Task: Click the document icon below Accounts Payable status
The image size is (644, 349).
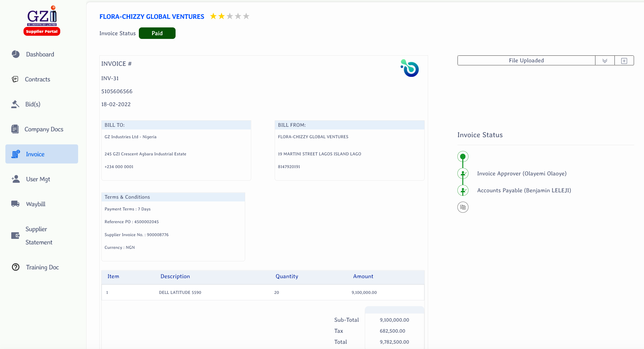Action: coord(463,207)
